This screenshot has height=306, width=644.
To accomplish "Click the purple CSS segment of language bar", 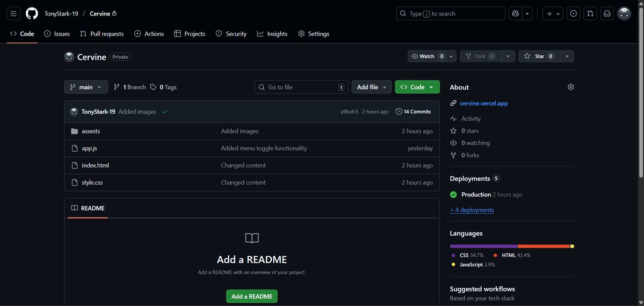I will tap(484, 246).
